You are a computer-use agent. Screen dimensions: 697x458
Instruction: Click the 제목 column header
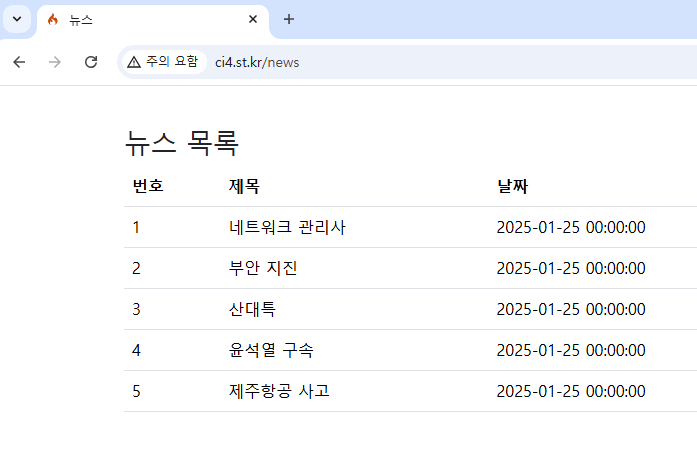(244, 186)
